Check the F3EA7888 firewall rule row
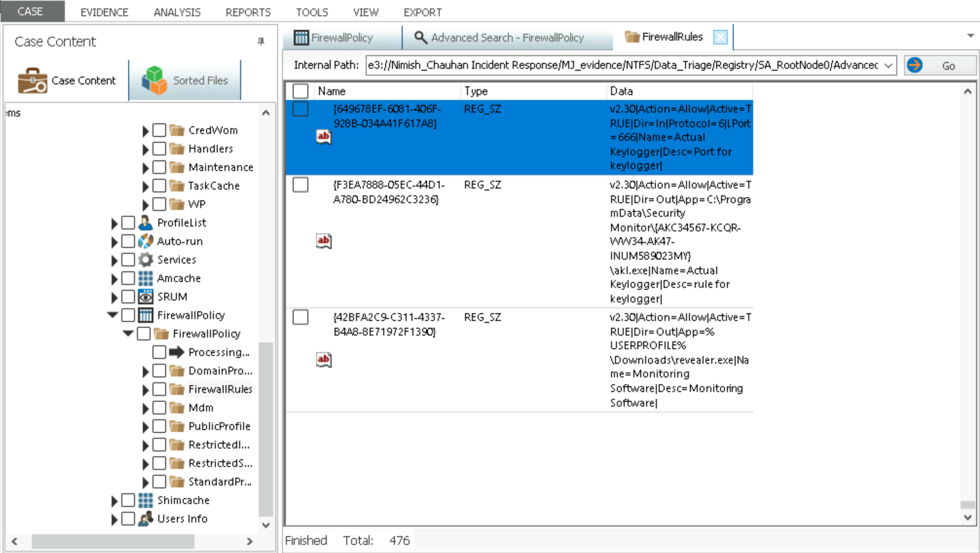This screenshot has width=980, height=553. [x=300, y=185]
